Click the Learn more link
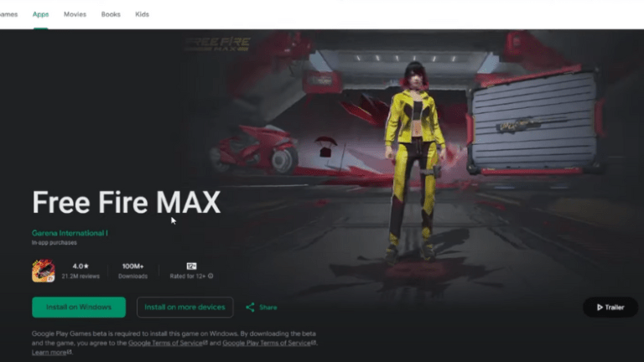Viewport: 644px width, 362px height. (49, 352)
